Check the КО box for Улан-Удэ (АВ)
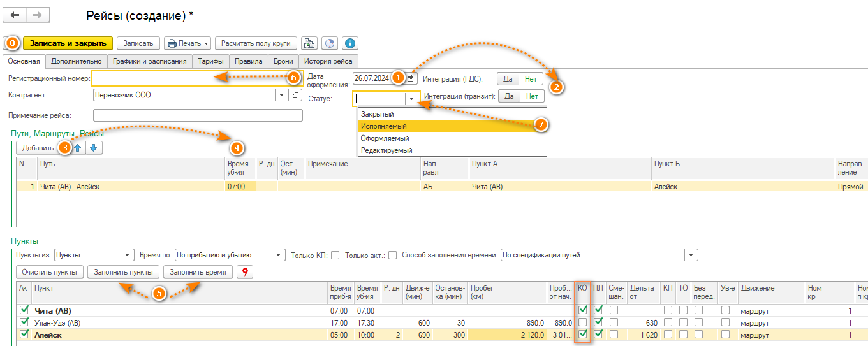 click(582, 322)
